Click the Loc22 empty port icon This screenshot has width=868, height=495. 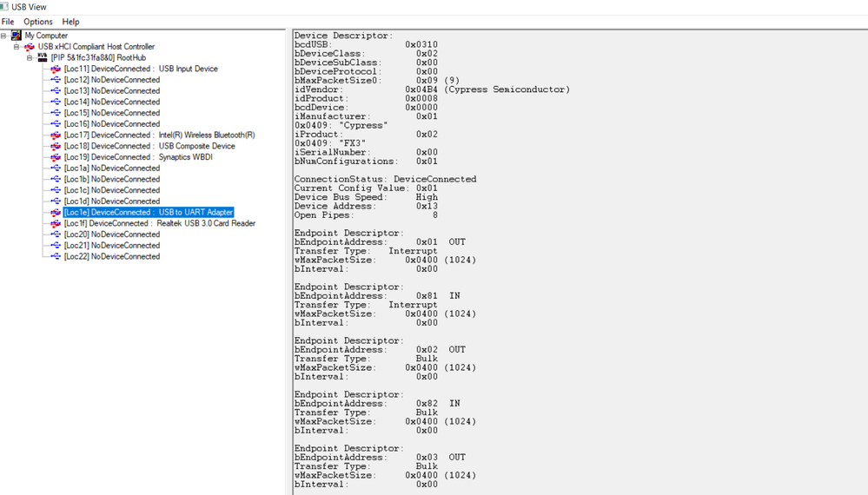(56, 257)
